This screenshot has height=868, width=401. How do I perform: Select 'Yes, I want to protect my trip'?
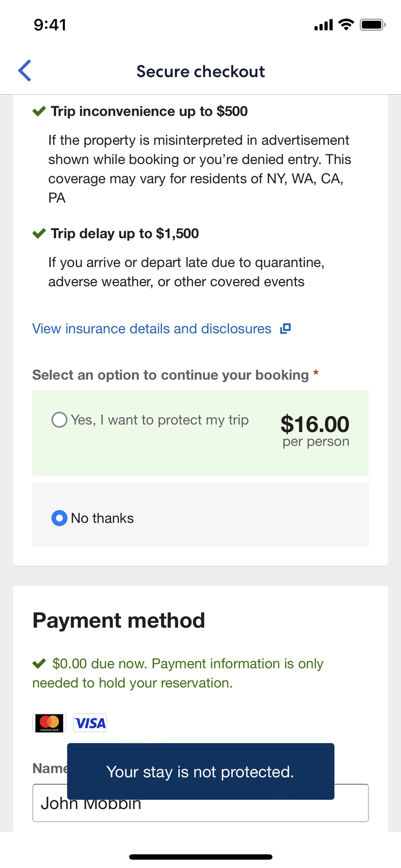pos(59,420)
